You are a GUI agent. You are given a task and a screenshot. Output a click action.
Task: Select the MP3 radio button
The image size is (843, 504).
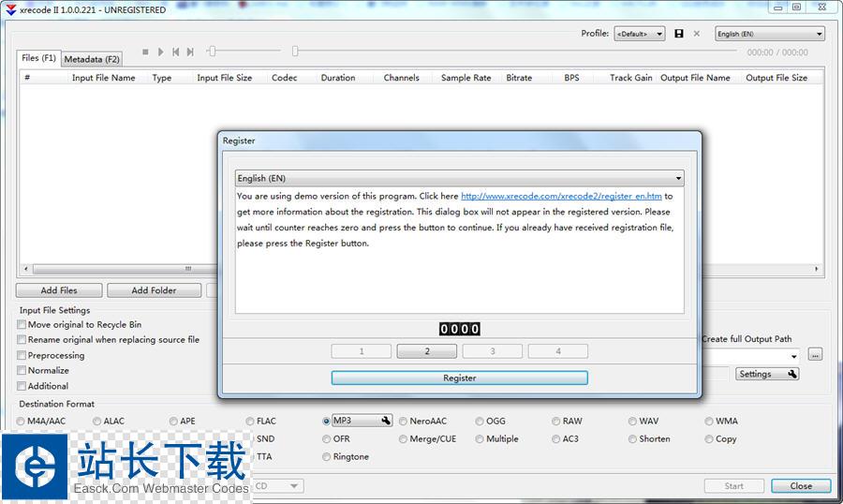pos(326,422)
